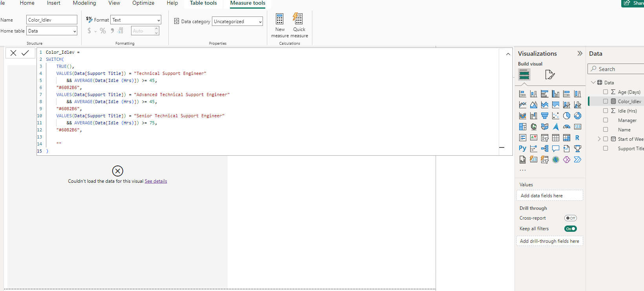This screenshot has width=644, height=291.
Task: Expand the Start of Week hierarchy
Action: pyautogui.click(x=599, y=139)
